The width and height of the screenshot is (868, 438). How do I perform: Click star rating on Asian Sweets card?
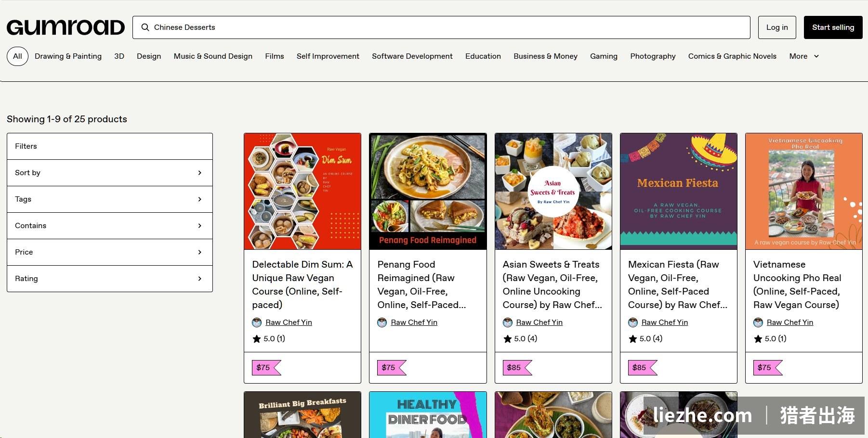pyautogui.click(x=520, y=339)
